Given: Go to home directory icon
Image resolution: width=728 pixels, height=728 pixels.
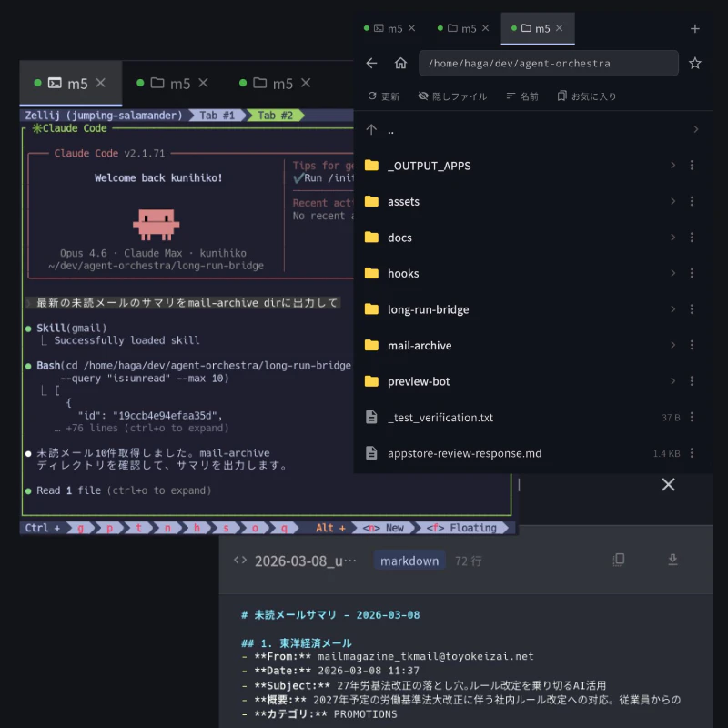Looking at the screenshot, I should pyautogui.click(x=400, y=63).
